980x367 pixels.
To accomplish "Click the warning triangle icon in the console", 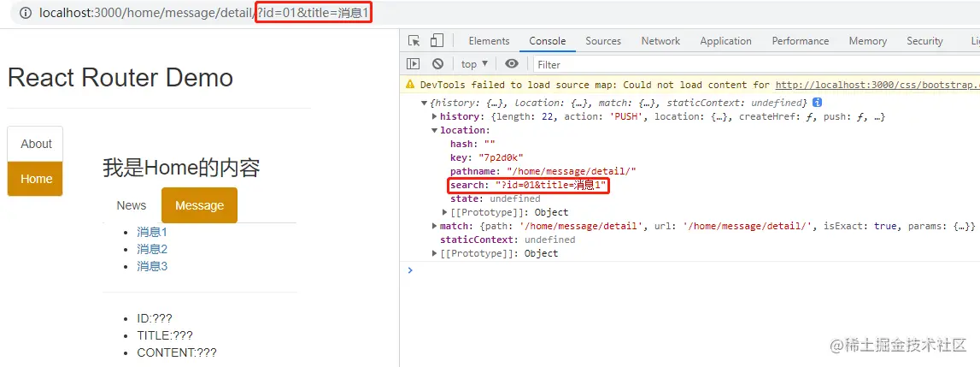I will (x=410, y=84).
